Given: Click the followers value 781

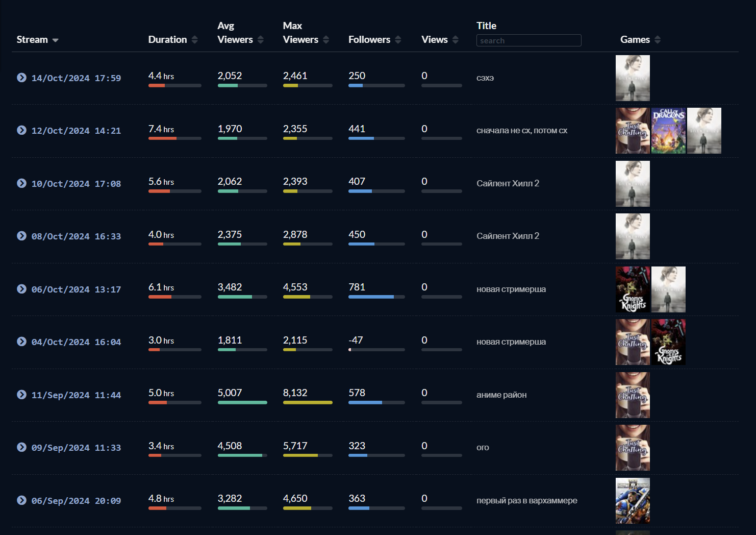Looking at the screenshot, I should coord(357,287).
